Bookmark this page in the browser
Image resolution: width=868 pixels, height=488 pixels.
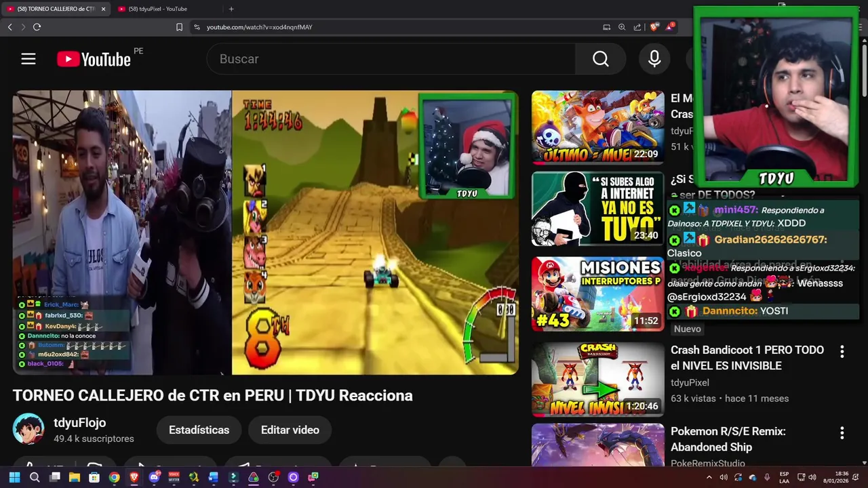pos(179,27)
